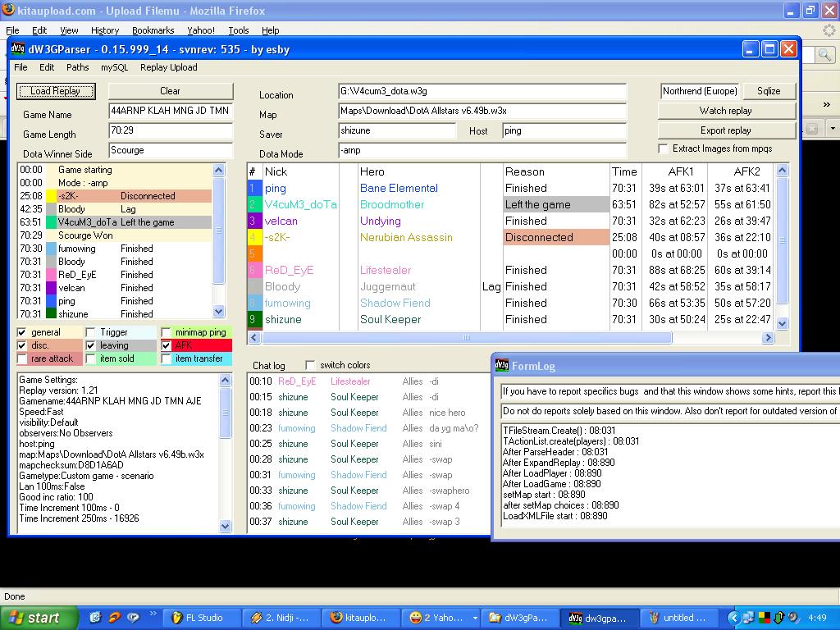Select the Nick column header
This screenshot has height=630, width=840.
click(x=300, y=171)
